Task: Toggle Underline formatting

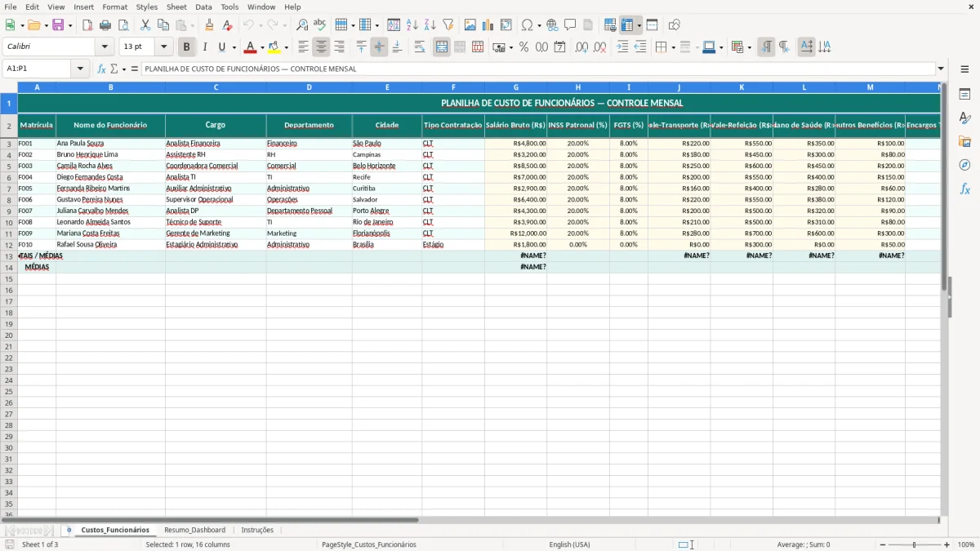Action: pyautogui.click(x=221, y=47)
